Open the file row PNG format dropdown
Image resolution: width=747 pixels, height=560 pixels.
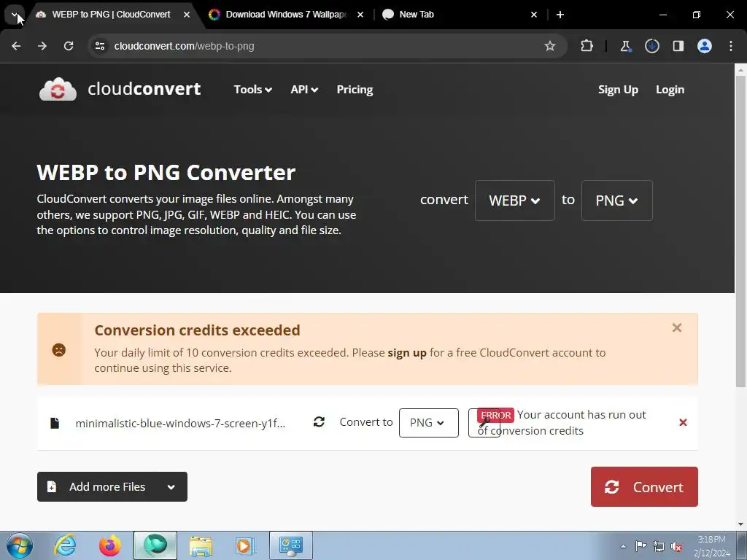(428, 423)
